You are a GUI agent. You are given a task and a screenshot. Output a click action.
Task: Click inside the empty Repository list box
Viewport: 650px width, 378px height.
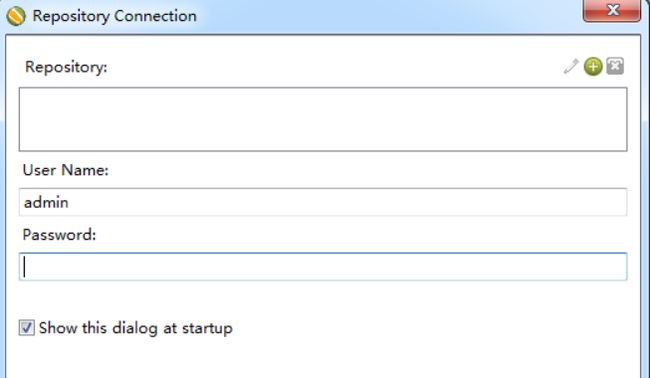[x=323, y=119]
